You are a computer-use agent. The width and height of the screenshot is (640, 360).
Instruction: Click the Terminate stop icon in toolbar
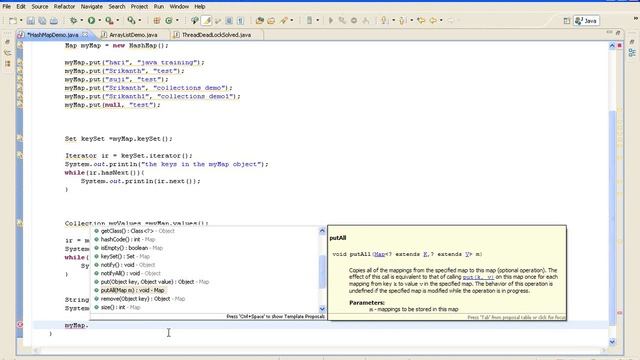pos(354,20)
